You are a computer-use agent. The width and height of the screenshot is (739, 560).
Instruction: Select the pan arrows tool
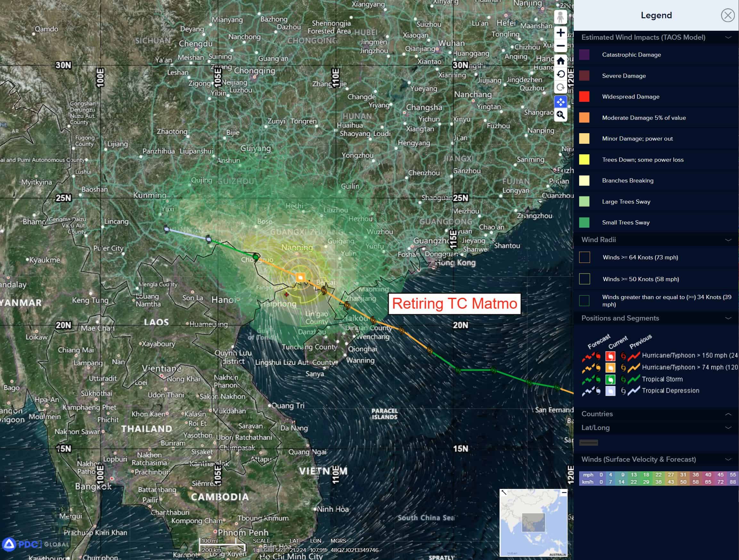coord(560,102)
